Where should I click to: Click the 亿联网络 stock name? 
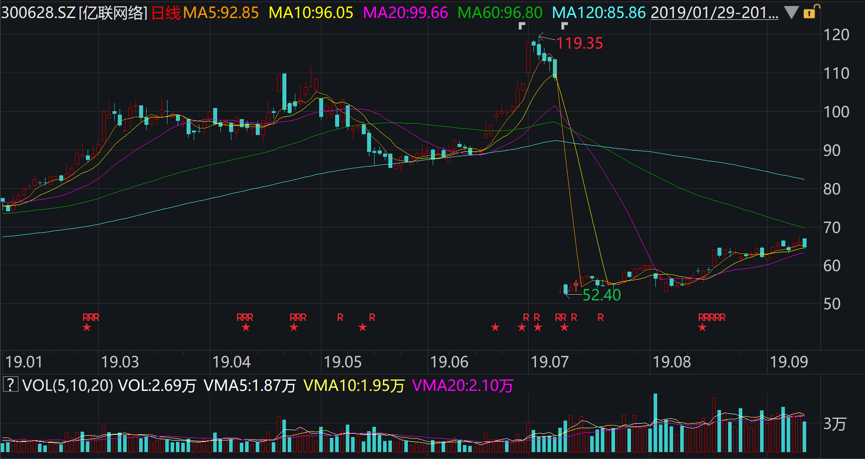(117, 13)
